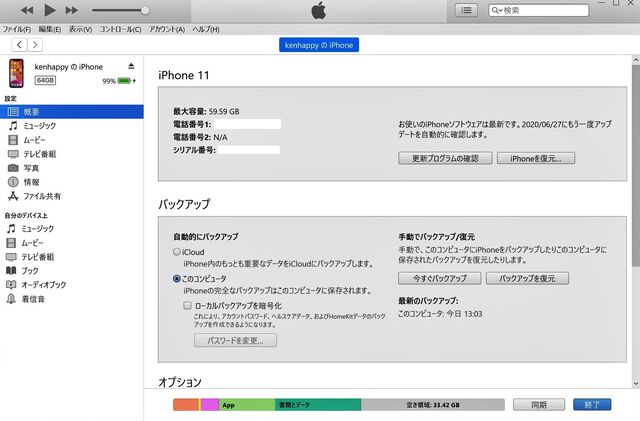Click the fast-forward playback button

tap(71, 10)
